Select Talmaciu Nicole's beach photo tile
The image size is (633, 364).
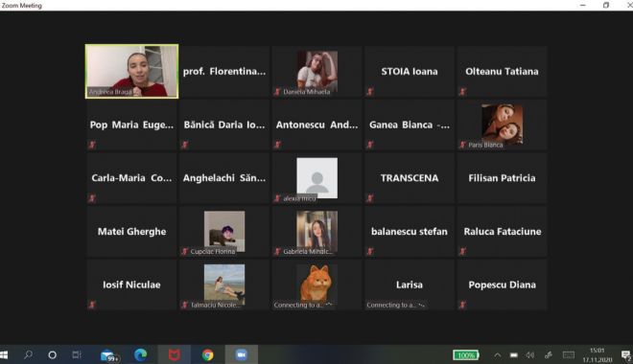[x=224, y=284]
